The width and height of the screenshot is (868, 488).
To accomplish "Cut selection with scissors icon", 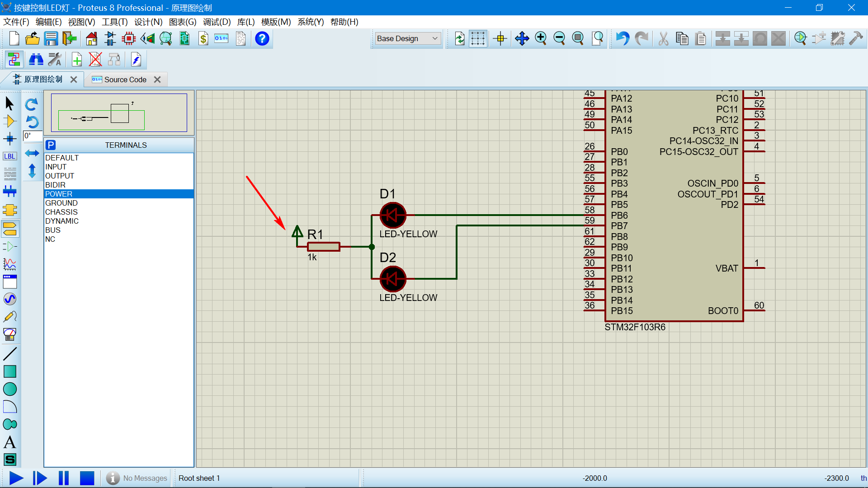I will (663, 39).
